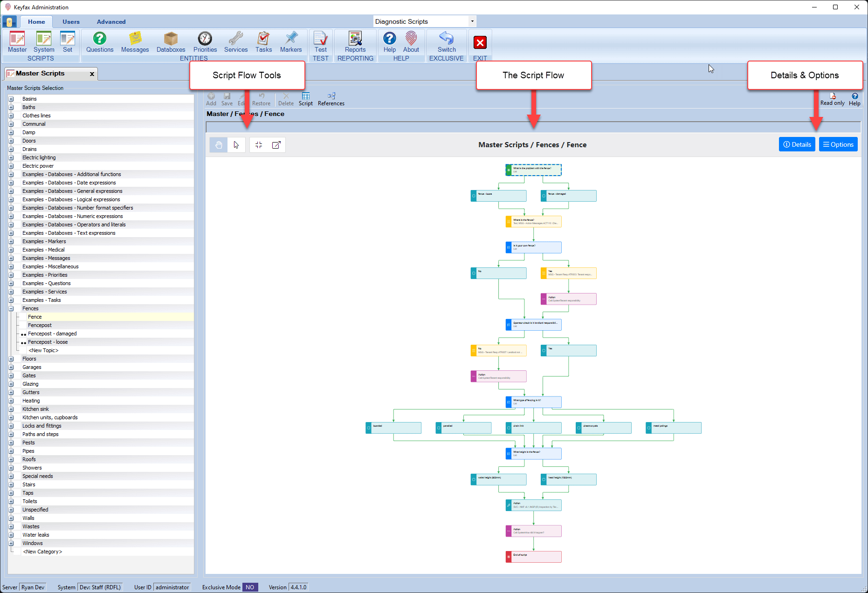This screenshot has height=593, width=868.
Task: Open the Advanced tab
Action: [111, 21]
